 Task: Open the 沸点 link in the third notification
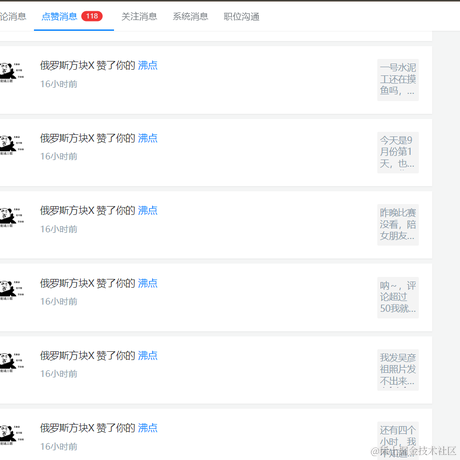(148, 210)
